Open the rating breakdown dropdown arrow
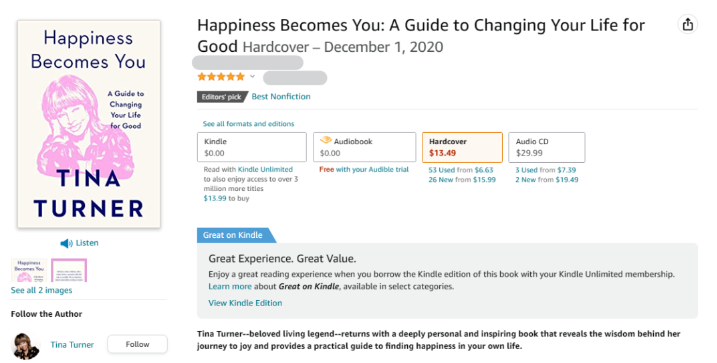The width and height of the screenshot is (717, 363). (252, 76)
